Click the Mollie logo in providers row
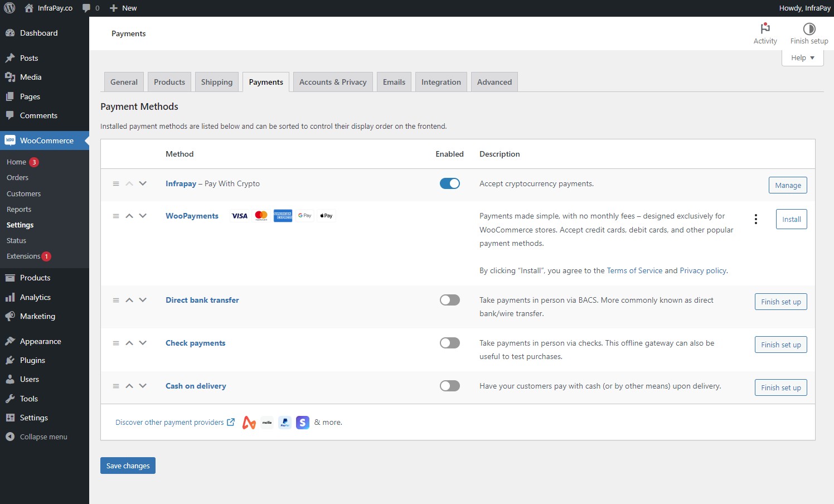 (x=267, y=423)
